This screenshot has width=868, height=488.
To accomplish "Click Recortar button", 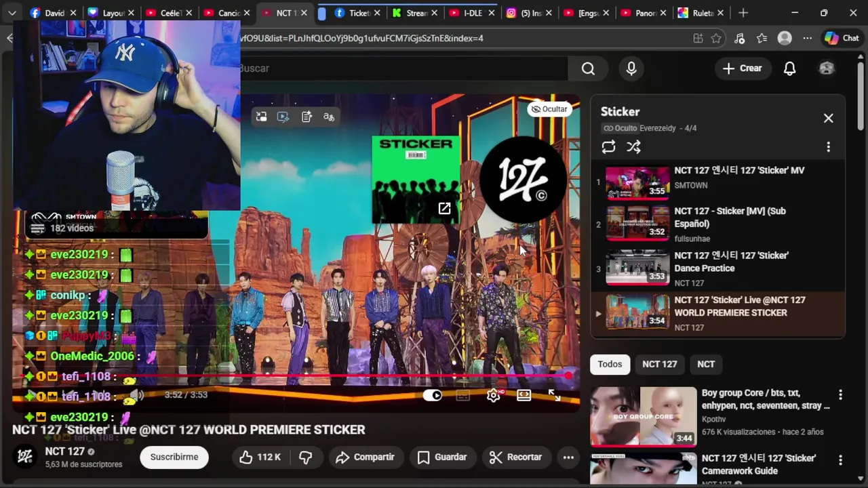I will pyautogui.click(x=516, y=457).
